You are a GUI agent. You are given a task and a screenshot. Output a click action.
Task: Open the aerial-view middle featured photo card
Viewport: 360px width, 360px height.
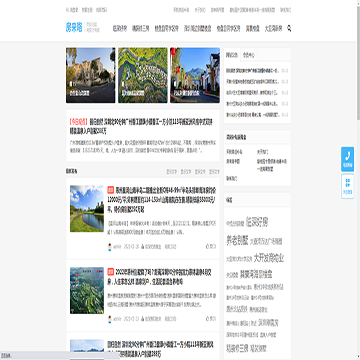point(143,75)
